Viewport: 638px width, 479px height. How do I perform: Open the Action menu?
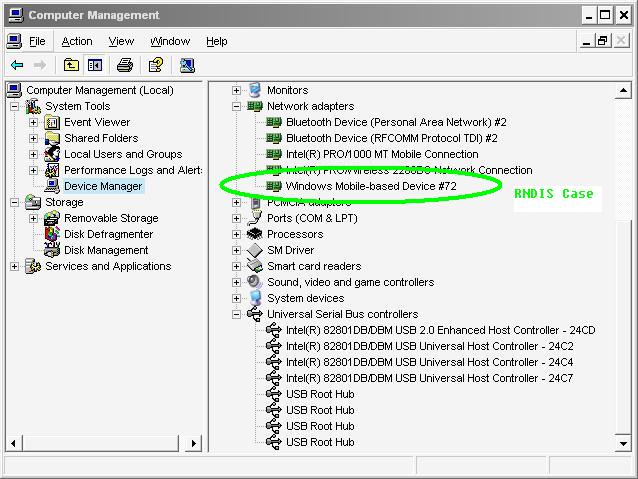(77, 41)
